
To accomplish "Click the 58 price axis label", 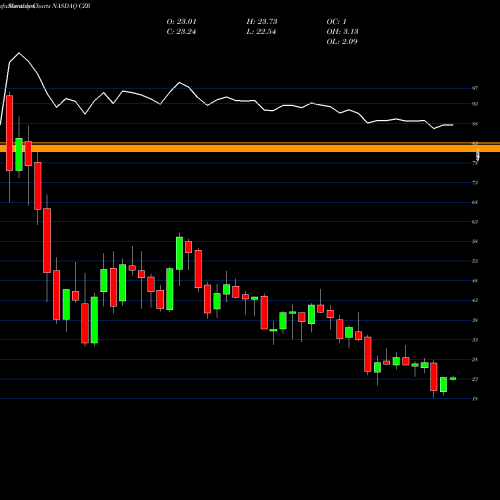I will (475, 241).
